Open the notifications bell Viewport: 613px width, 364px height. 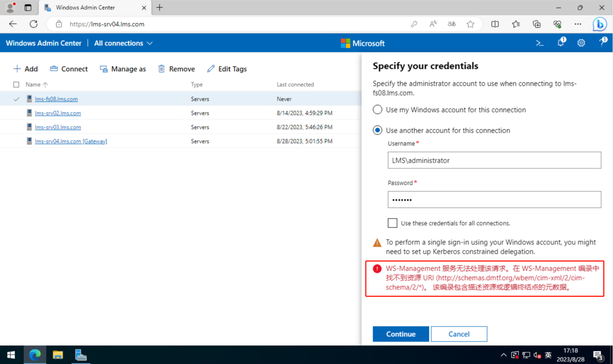[560, 43]
